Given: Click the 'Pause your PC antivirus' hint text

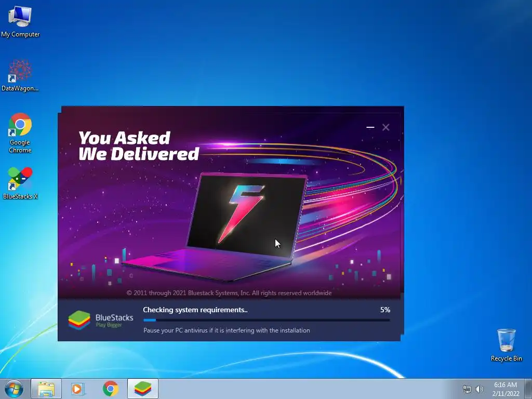Looking at the screenshot, I should [227, 330].
